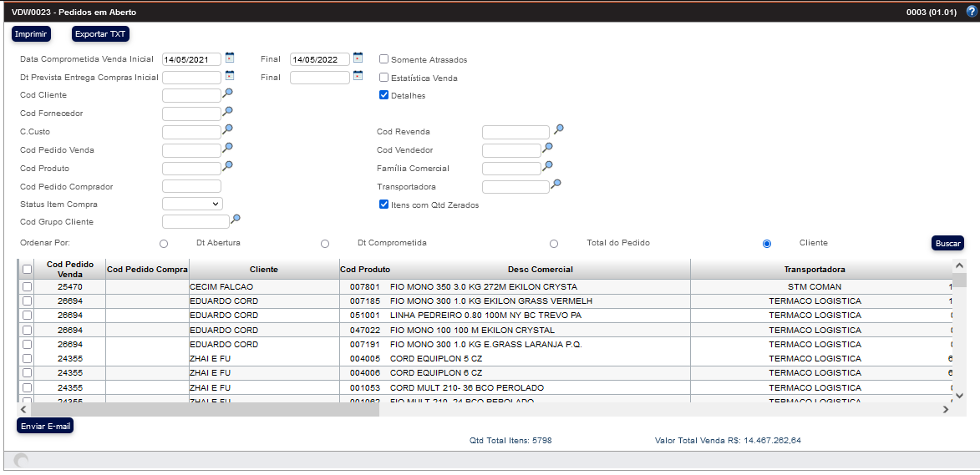Image resolution: width=980 pixels, height=475 pixels.
Task: Click the horizontal scrollbar of the table
Action: 201,410
